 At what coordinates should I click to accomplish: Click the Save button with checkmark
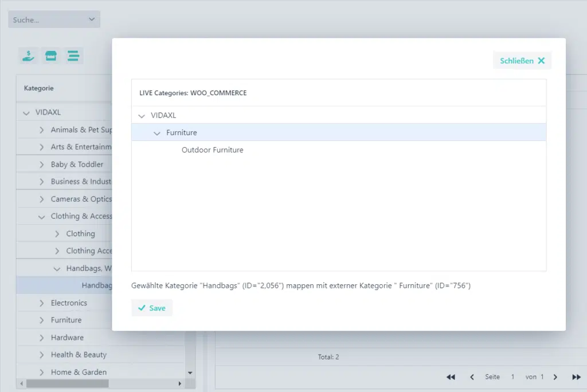click(152, 308)
